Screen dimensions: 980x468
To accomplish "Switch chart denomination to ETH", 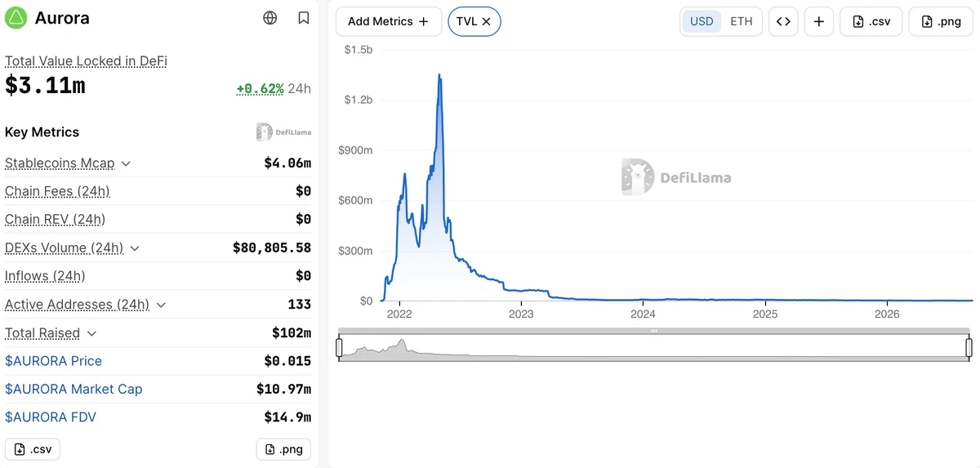I will [x=742, y=21].
